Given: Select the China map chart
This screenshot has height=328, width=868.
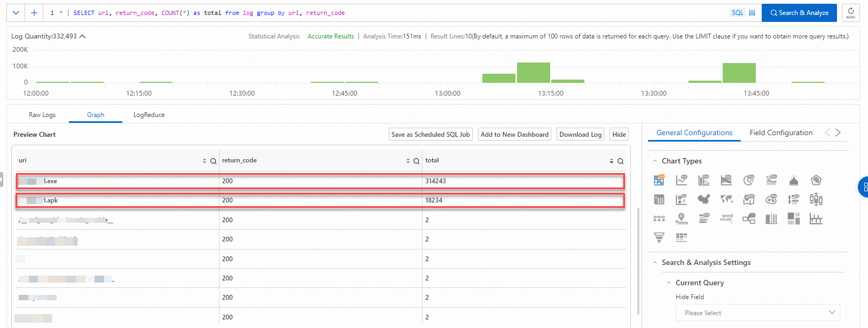Looking at the screenshot, I should coord(704,199).
